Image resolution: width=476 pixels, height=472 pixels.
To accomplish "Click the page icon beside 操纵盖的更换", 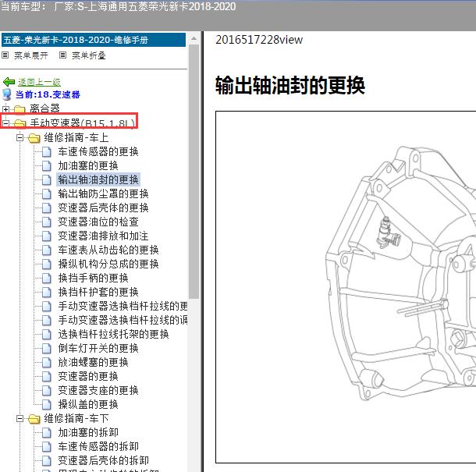I will [47, 404].
